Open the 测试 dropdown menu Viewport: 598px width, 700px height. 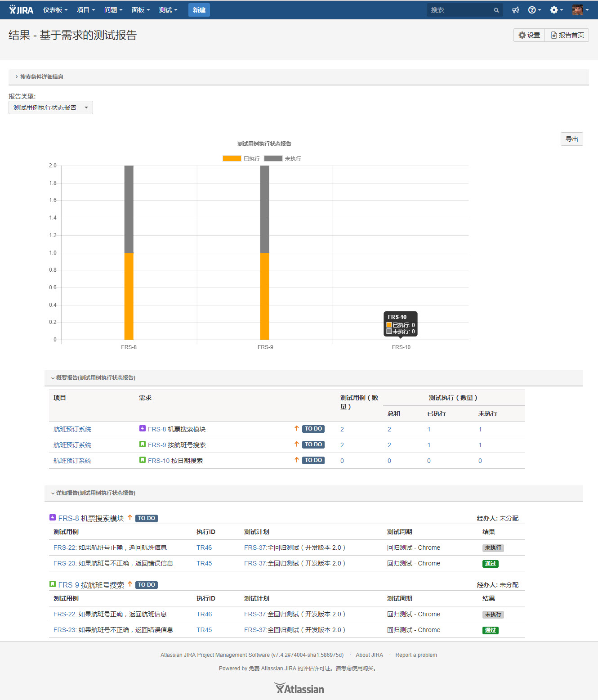coord(168,10)
